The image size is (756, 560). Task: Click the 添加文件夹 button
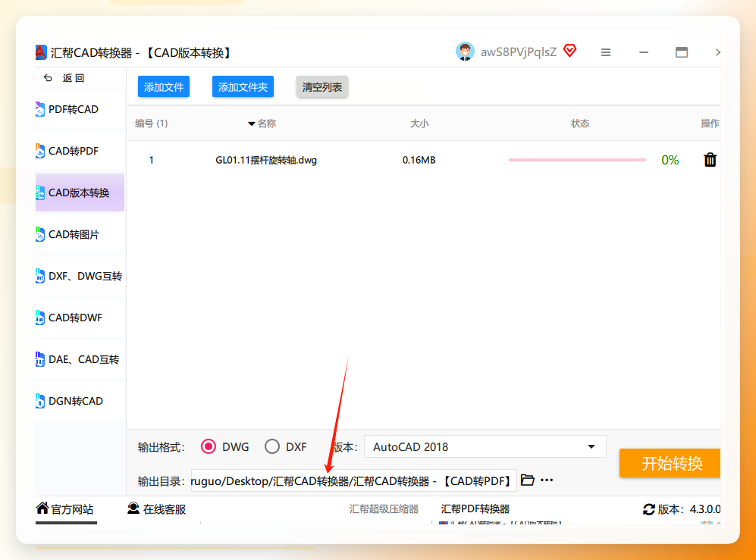point(243,86)
